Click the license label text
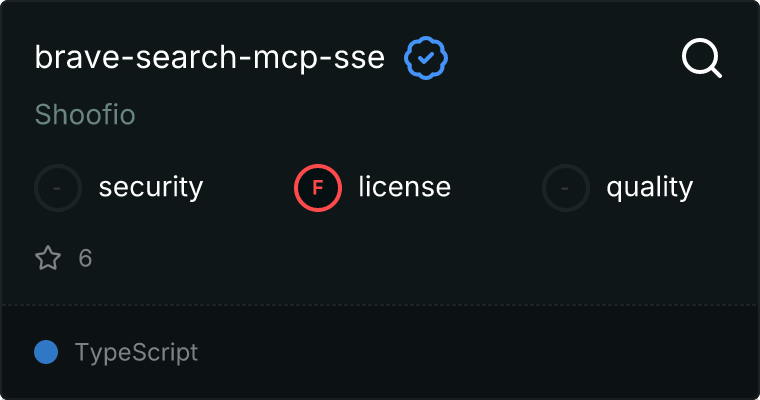 pos(404,187)
